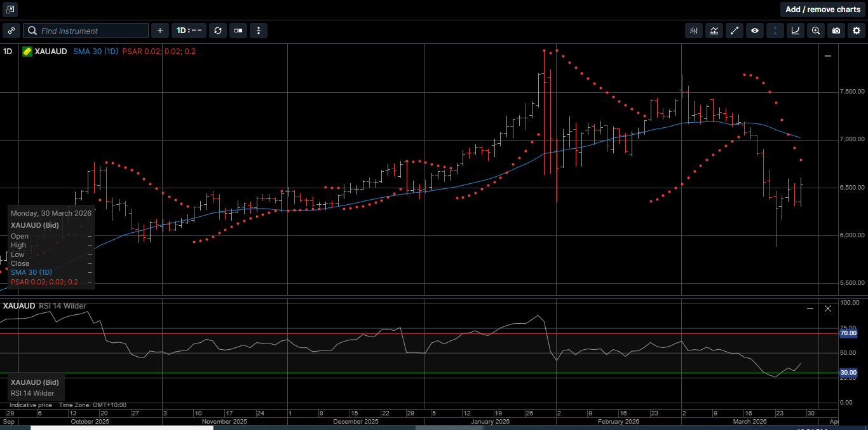Enable logarithmic scale with the curve icon
This screenshot has width=868, height=430.
pos(795,30)
